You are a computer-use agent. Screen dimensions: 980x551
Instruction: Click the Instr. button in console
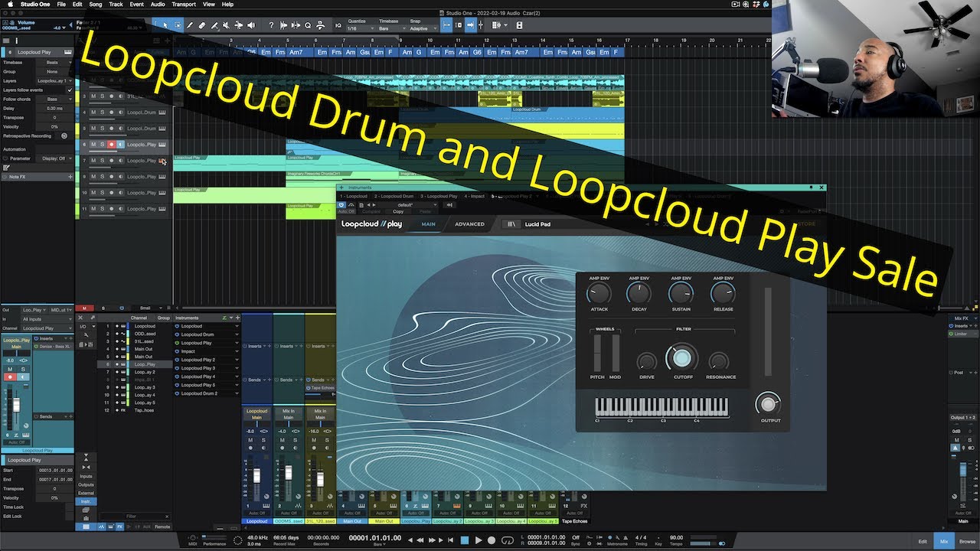[x=86, y=501]
